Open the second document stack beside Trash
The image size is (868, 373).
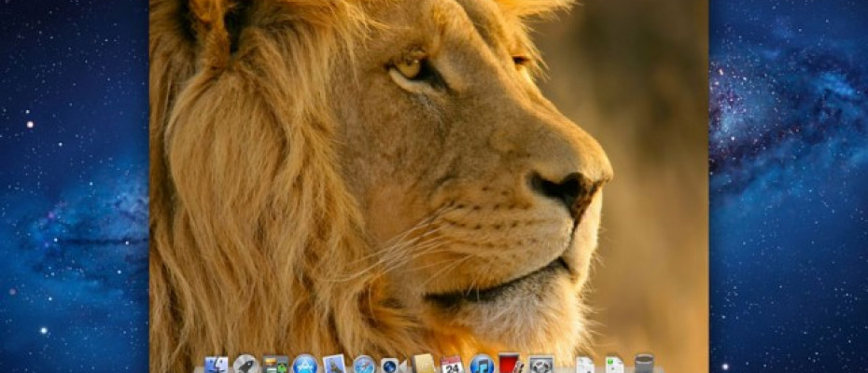pyautogui.click(x=614, y=366)
